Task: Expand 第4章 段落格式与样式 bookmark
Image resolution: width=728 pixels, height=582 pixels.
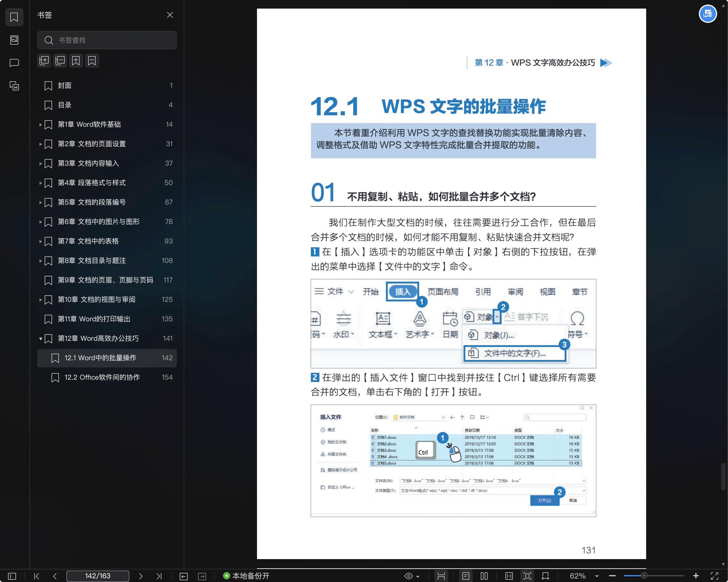Action: (x=41, y=183)
